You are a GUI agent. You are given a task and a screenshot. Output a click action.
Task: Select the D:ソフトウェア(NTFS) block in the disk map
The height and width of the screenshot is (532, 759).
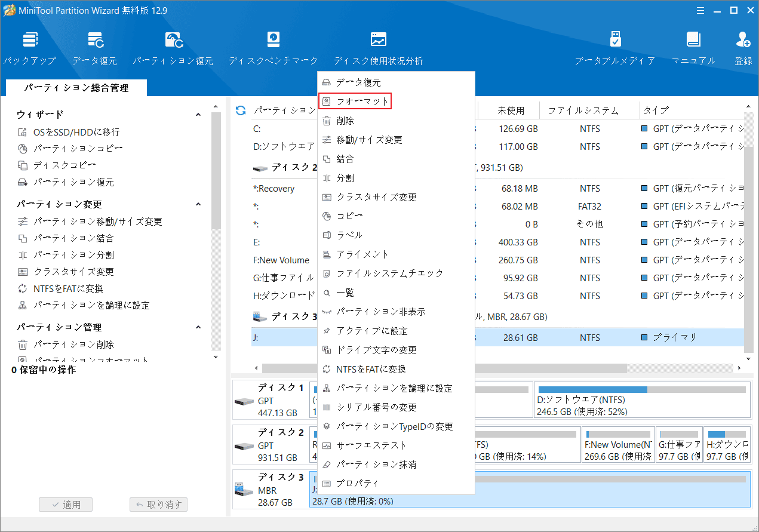pyautogui.click(x=642, y=400)
